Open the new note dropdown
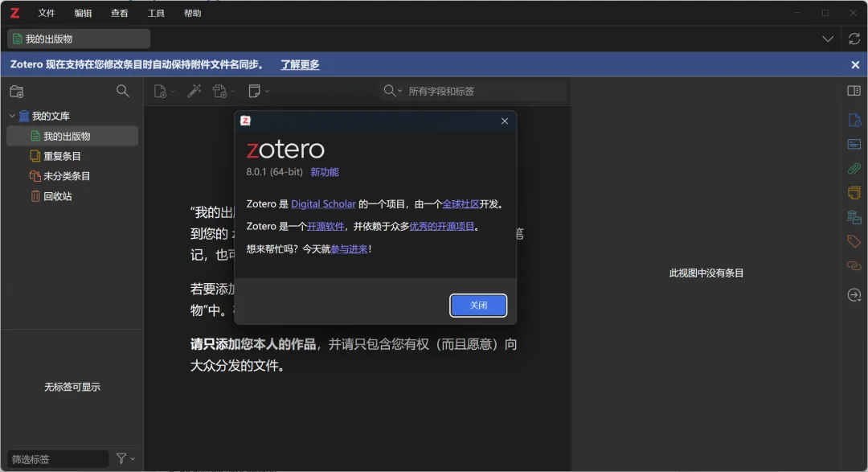This screenshot has width=868, height=472. point(259,91)
